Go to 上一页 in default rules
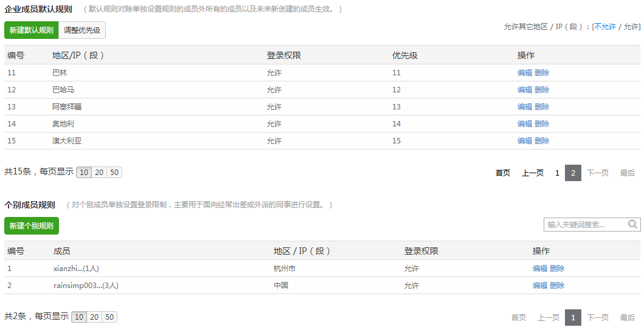 [x=533, y=173]
